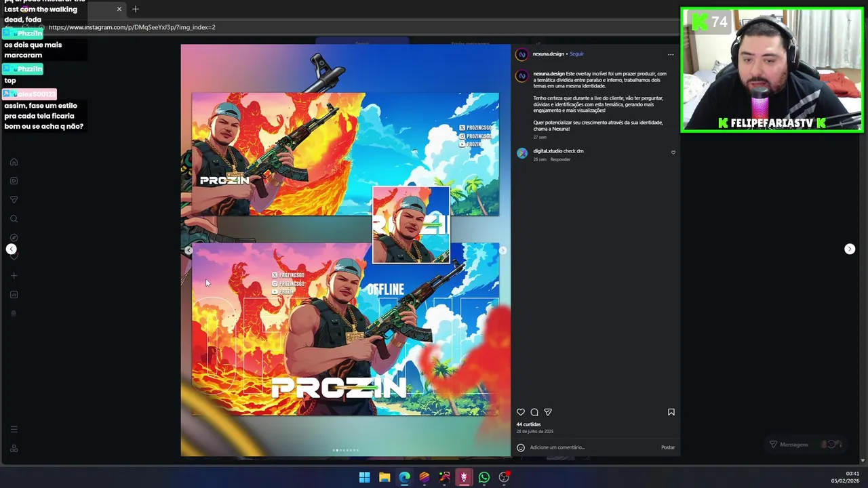Screen dimensions: 868x488
Task: Click Responder under digital.xtudio's comment
Action: click(560, 159)
